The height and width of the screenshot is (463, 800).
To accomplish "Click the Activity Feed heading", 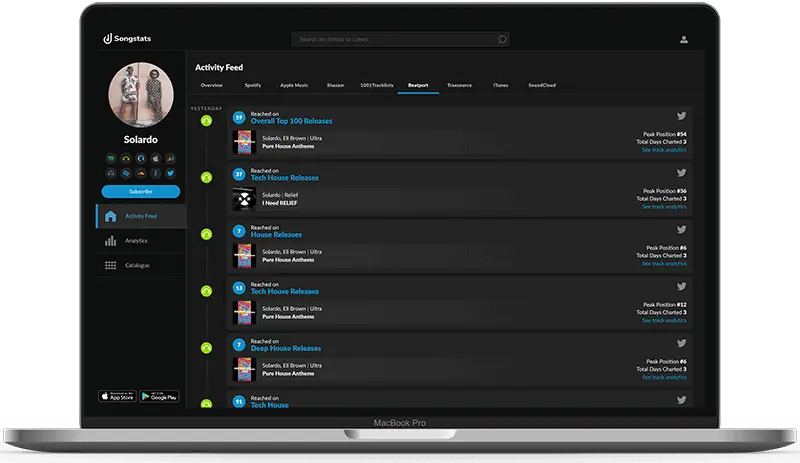I will pos(219,67).
